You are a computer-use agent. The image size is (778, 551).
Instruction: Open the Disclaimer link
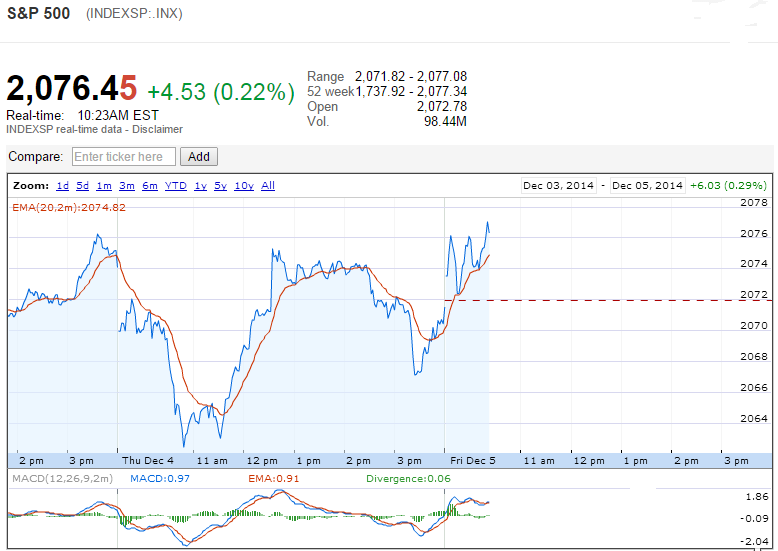point(157,129)
